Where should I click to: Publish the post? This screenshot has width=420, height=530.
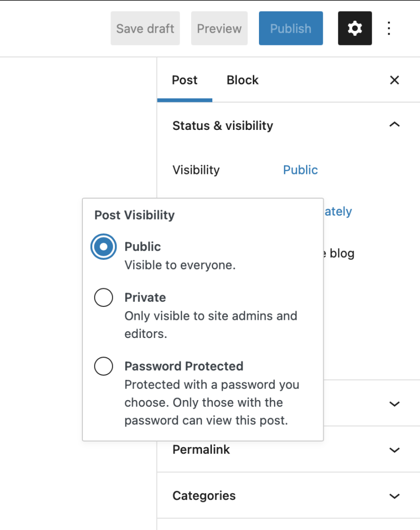click(291, 28)
